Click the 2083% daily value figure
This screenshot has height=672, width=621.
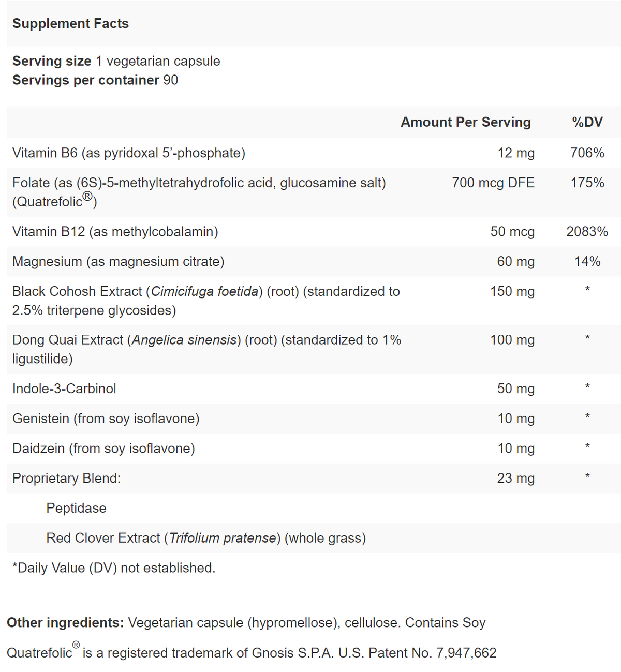click(587, 232)
